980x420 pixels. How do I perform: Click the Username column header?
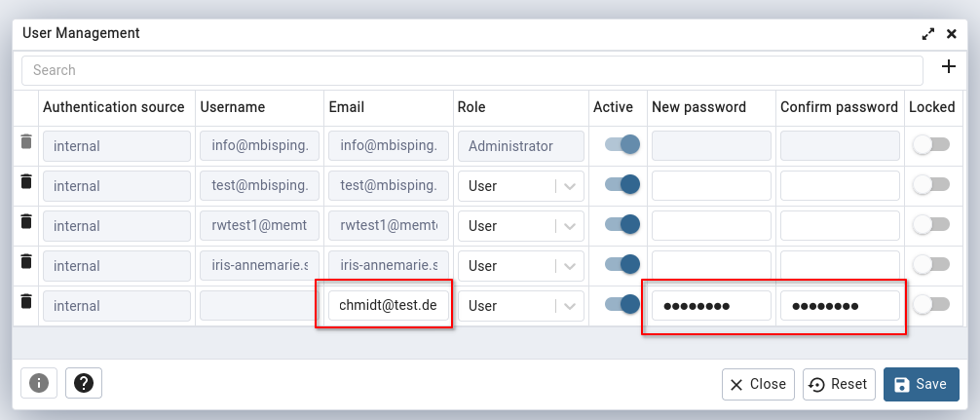[x=233, y=107]
